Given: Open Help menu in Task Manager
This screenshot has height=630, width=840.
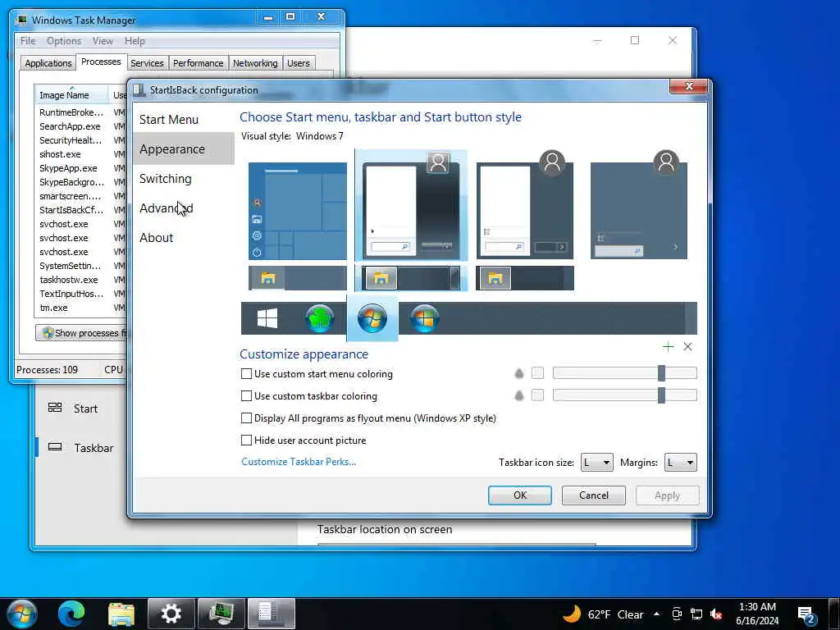Looking at the screenshot, I should point(135,41).
